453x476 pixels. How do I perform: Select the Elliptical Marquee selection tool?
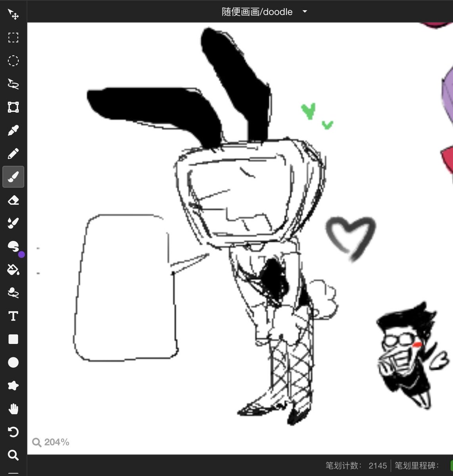[13, 61]
